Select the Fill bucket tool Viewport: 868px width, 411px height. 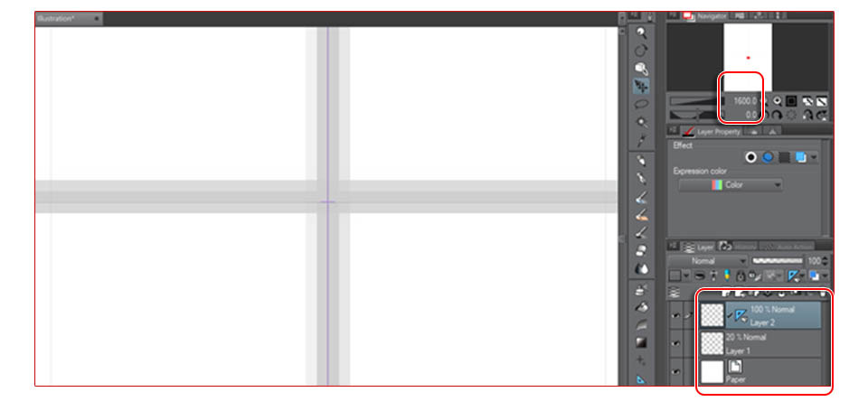(641, 306)
